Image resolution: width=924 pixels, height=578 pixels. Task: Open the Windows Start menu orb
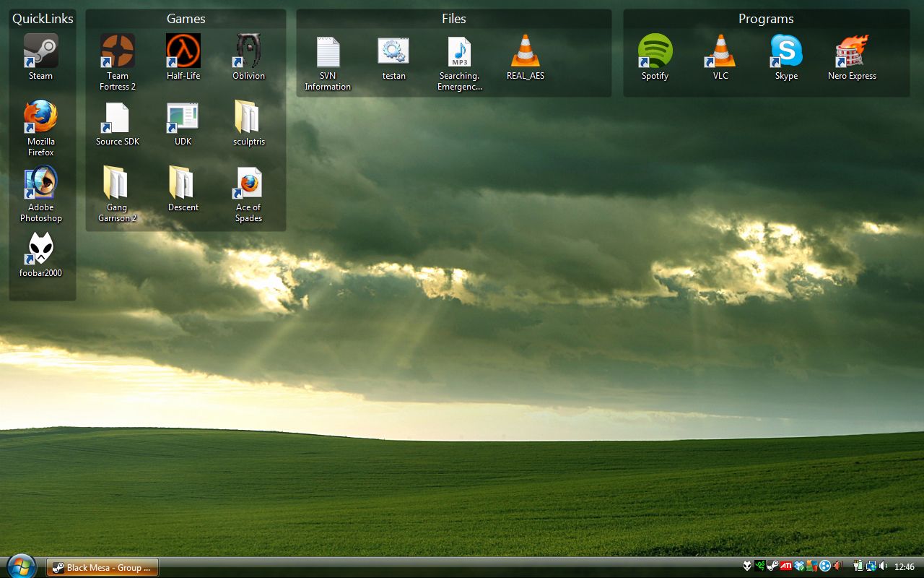click(x=21, y=566)
